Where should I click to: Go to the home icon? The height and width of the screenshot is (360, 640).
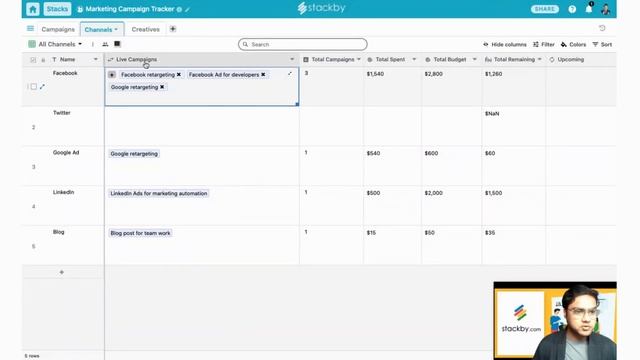tap(33, 9)
